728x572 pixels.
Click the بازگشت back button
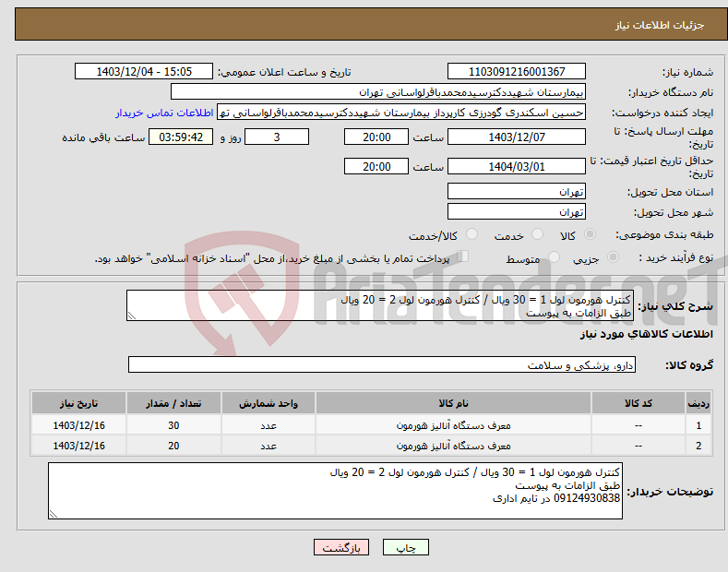click(341, 548)
